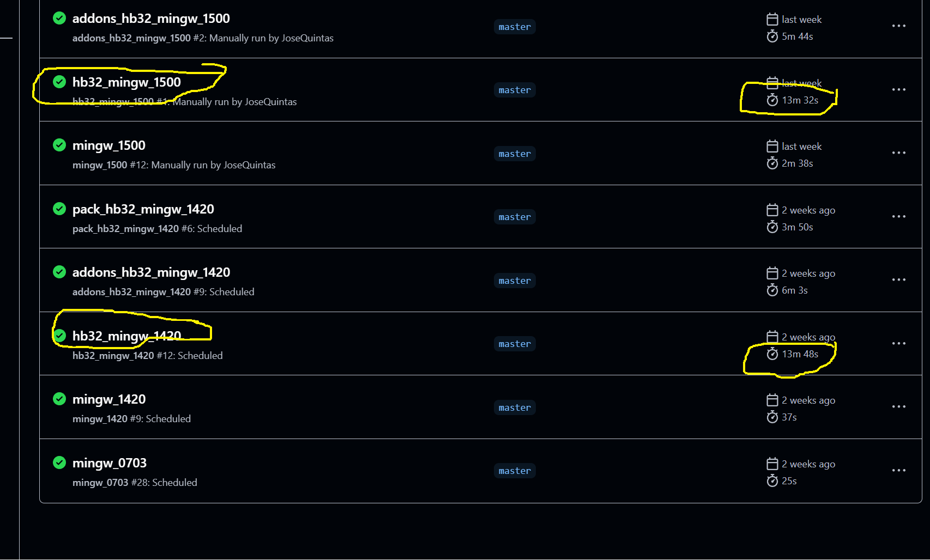The height and width of the screenshot is (560, 930).
Task: Click green checkmark beside pack_hb32_mingw_1420
Action: point(59,209)
